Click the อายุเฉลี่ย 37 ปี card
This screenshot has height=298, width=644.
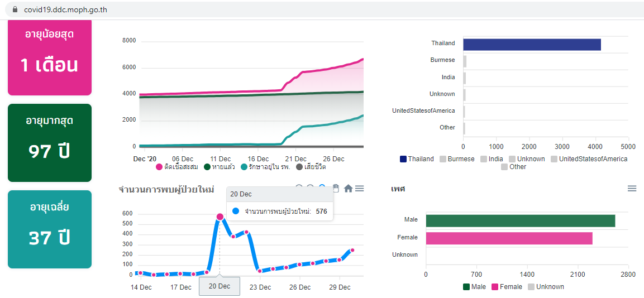tap(50, 229)
